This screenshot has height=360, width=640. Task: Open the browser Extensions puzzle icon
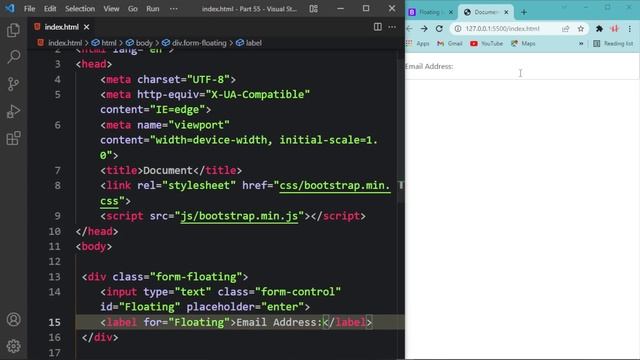(x=599, y=29)
